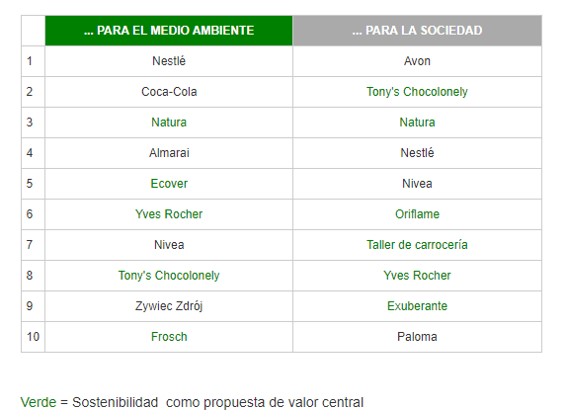Screen dimensions: 566x417
Task: Select the Almarai cell
Action: point(169,153)
